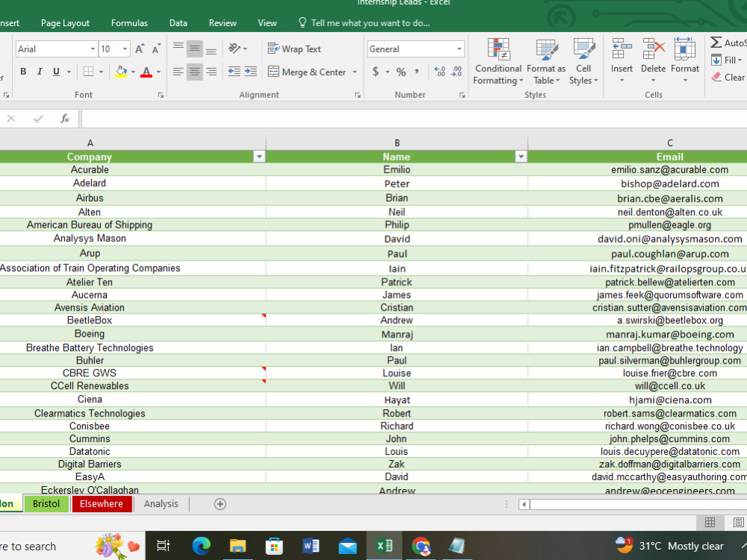Open Page Layout tab

click(65, 23)
